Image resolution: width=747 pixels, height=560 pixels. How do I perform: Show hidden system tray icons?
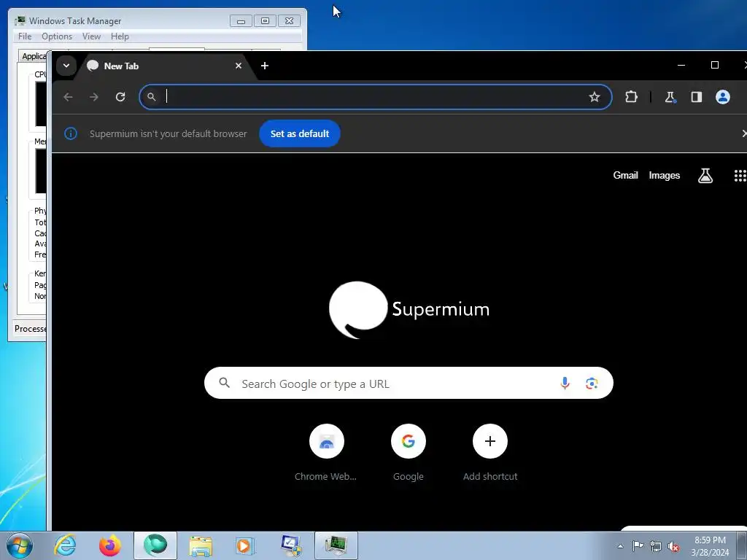coord(620,546)
